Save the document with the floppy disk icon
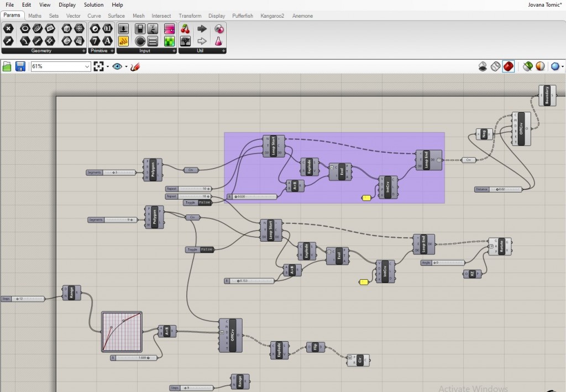Viewport: 566px width, 392px height. [x=20, y=66]
